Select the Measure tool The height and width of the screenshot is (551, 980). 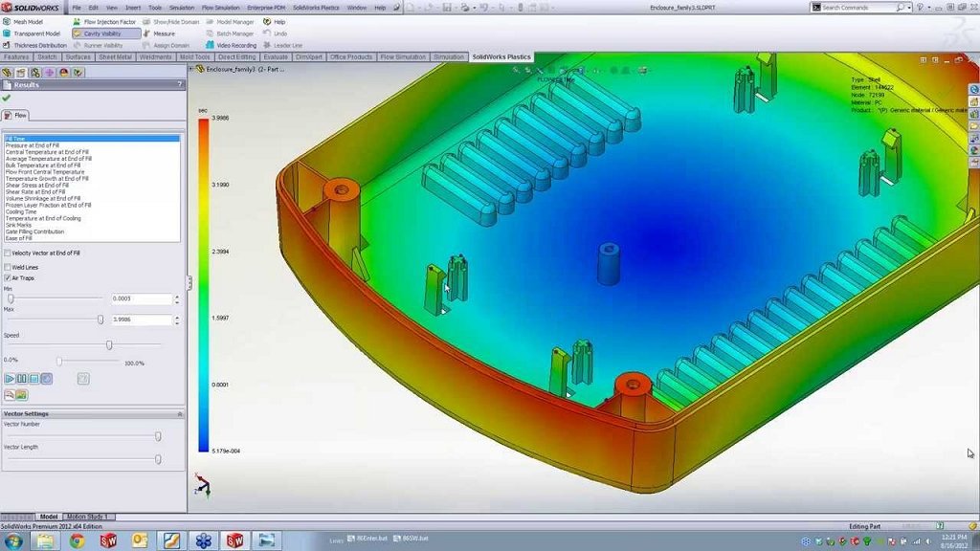(146, 33)
